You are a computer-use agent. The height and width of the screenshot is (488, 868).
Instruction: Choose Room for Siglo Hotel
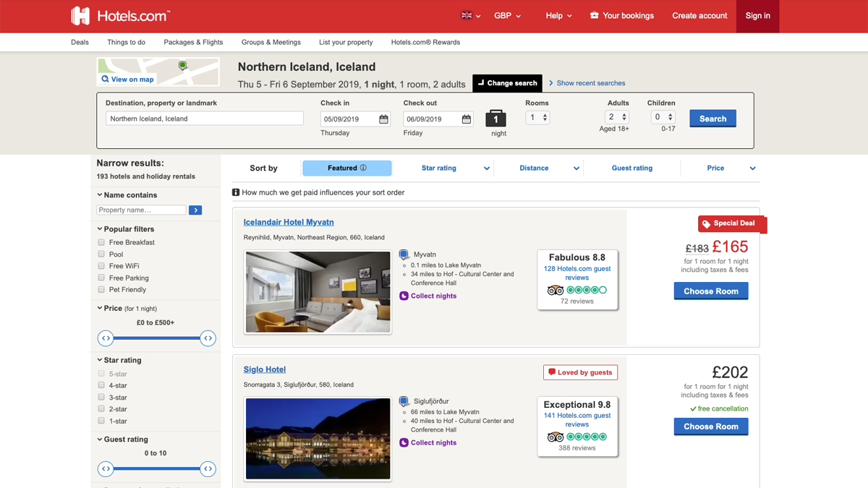(711, 427)
